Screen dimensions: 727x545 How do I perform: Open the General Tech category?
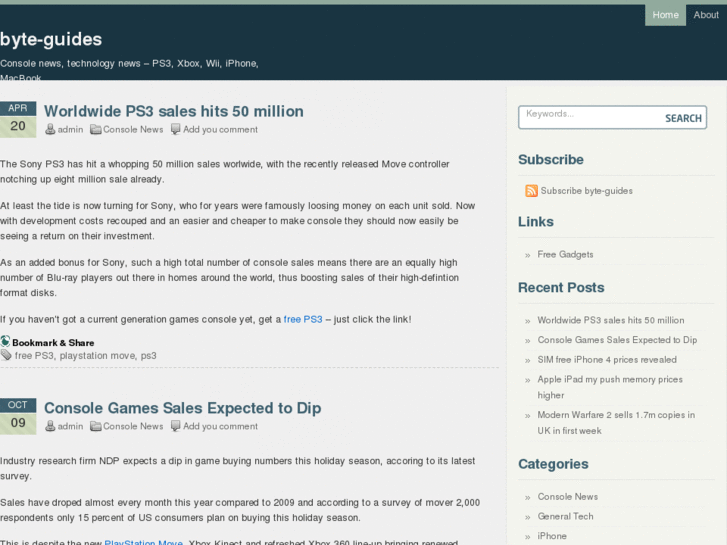[565, 516]
